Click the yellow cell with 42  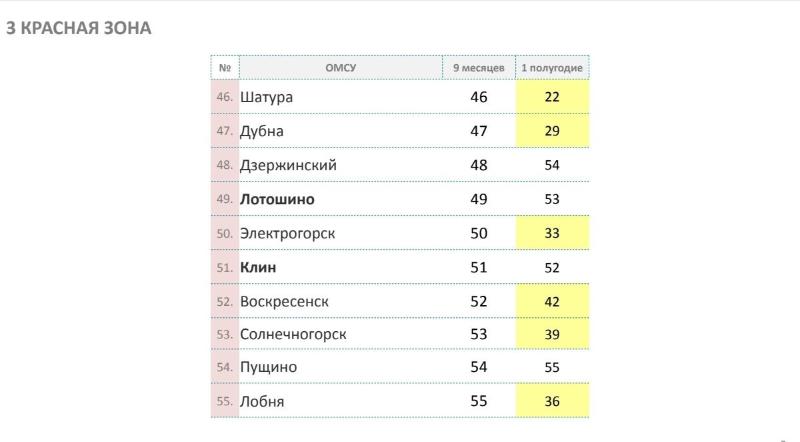552,301
